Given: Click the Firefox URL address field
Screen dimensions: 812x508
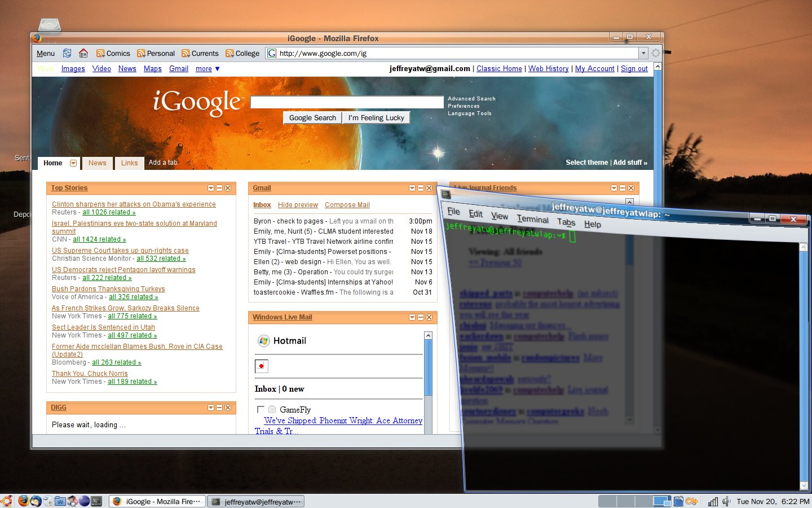Looking at the screenshot, I should [x=453, y=53].
